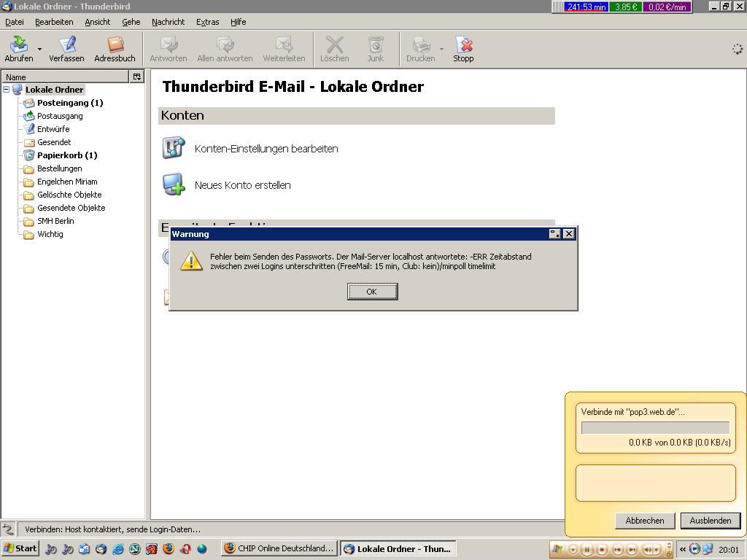Select the Gesendete Objekte folder
The height and width of the screenshot is (560, 747).
click(x=71, y=208)
